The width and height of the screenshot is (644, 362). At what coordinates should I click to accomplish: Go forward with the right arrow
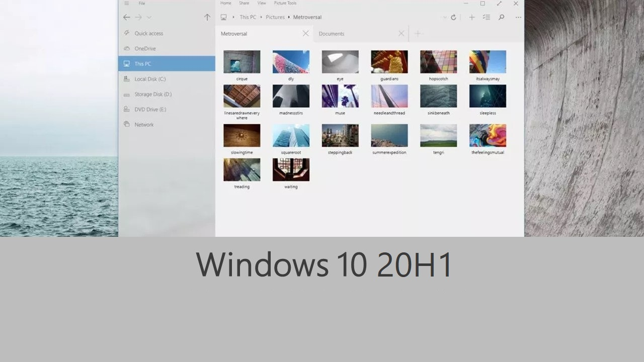[138, 17]
